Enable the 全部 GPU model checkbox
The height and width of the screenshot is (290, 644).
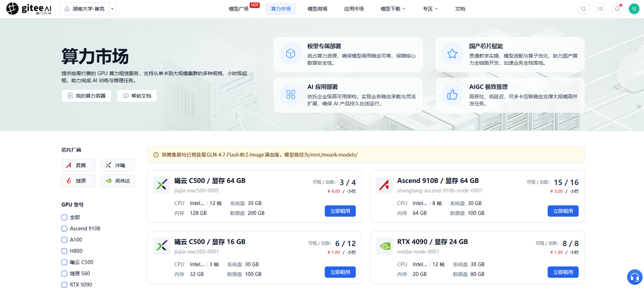click(64, 217)
